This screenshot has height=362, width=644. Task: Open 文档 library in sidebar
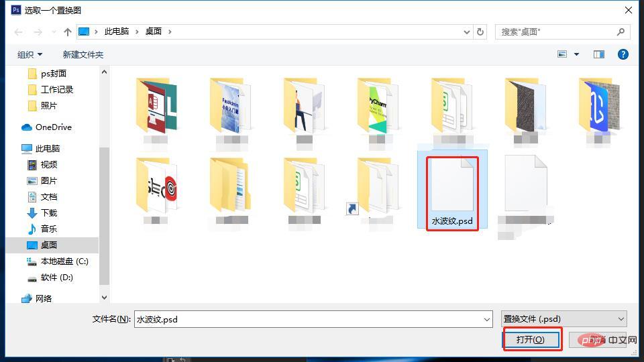click(x=42, y=196)
